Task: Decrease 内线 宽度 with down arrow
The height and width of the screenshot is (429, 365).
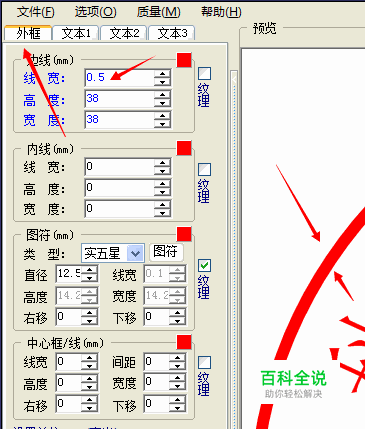Action: tap(162, 213)
